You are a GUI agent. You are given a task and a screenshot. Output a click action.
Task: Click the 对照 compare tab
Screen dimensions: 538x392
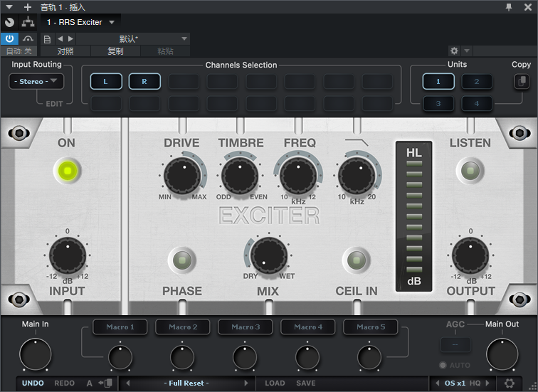pos(65,51)
